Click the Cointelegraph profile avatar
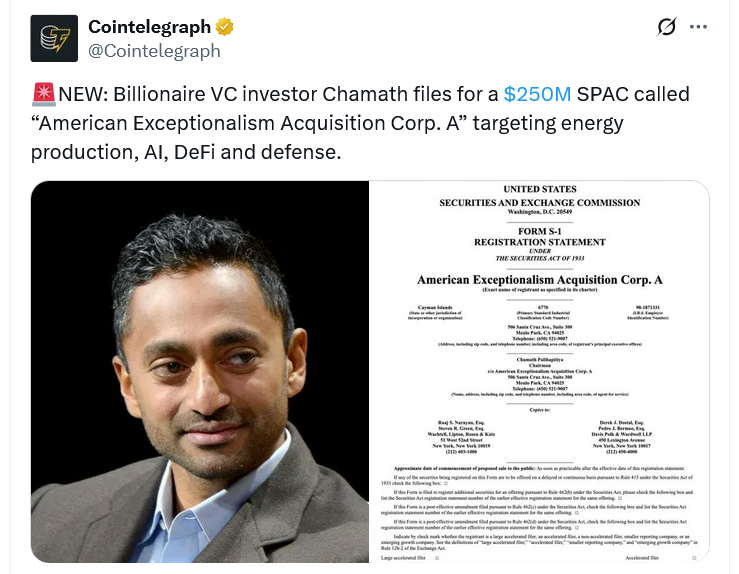 pos(54,38)
